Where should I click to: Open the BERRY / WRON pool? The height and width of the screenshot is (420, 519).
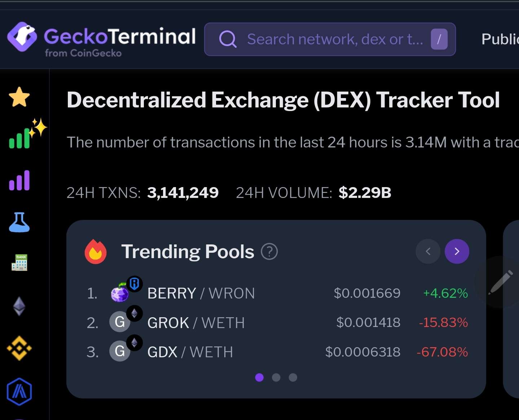click(201, 293)
